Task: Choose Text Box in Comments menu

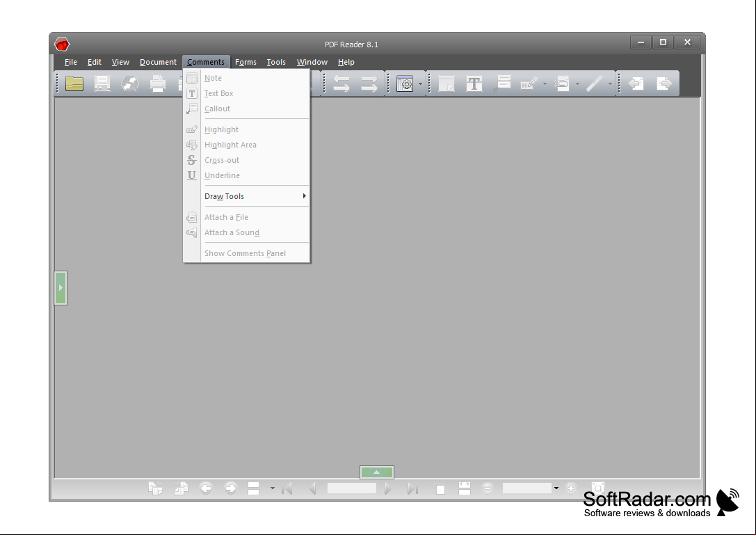Action: 246,93
